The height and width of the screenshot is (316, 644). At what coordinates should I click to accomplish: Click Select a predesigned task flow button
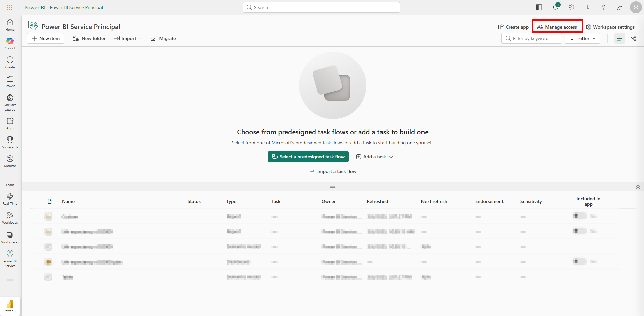(308, 157)
